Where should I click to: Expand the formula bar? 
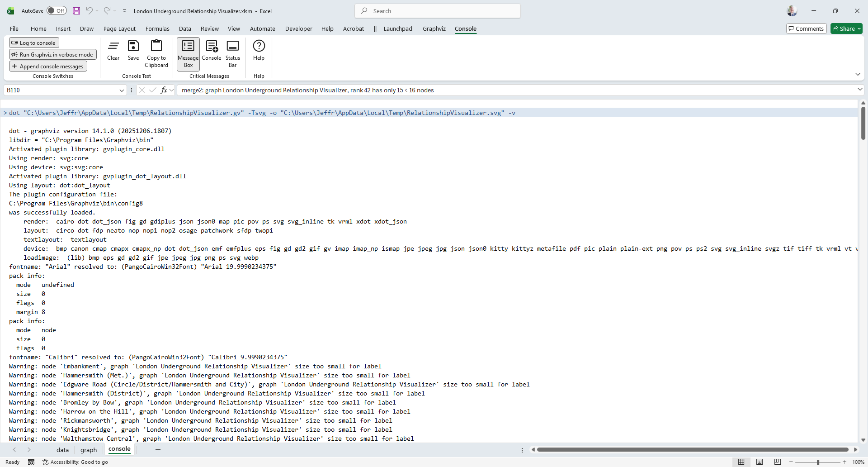tap(859, 90)
